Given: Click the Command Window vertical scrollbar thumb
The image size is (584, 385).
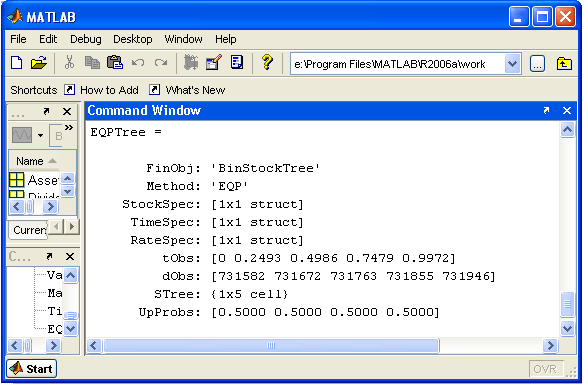Looking at the screenshot, I should click(567, 304).
